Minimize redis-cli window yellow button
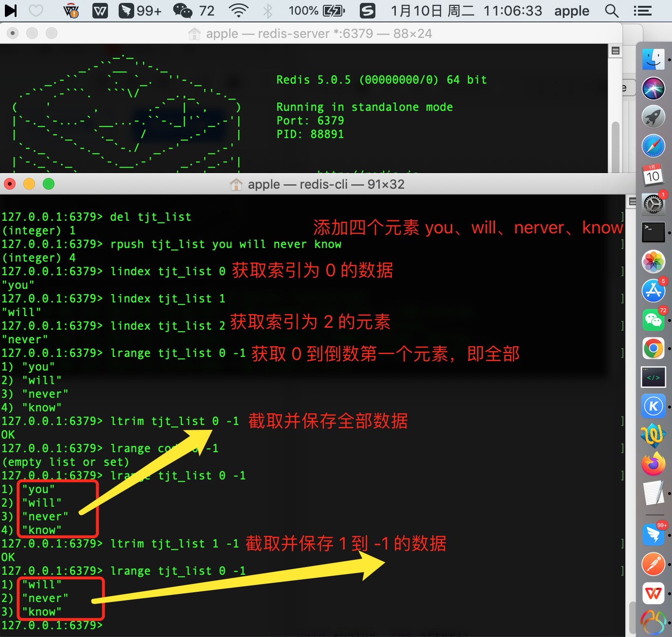 point(29,184)
